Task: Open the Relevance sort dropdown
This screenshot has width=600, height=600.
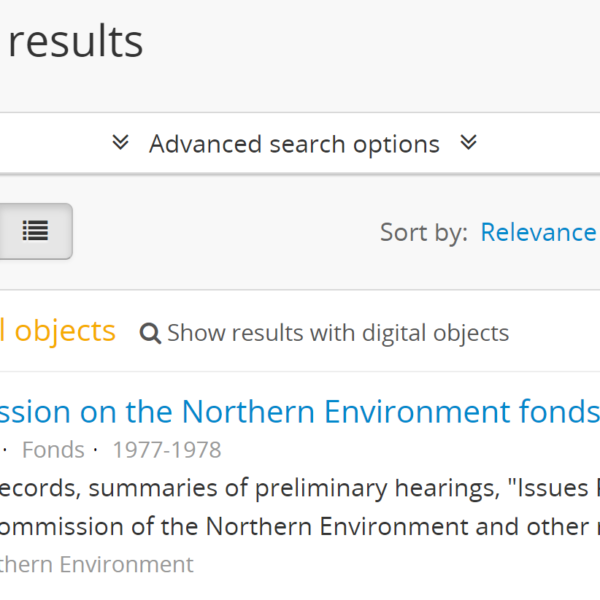Action: (538, 232)
